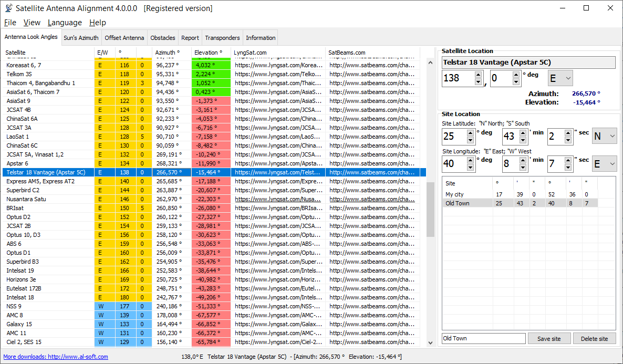623x364 pixels.
Task: Increase site latitude minutes stepper
Action: (523, 133)
